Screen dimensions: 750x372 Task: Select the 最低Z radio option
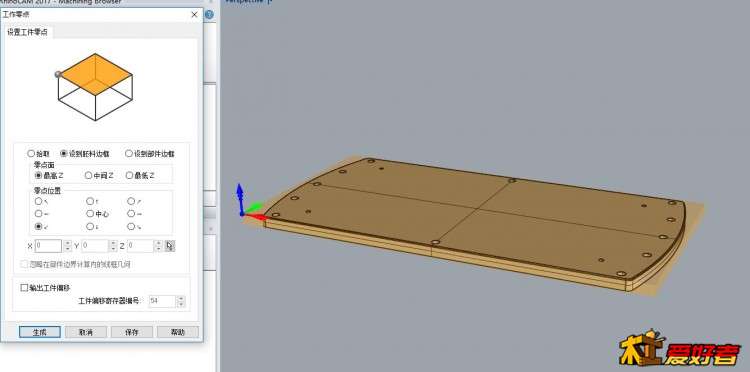(129, 175)
